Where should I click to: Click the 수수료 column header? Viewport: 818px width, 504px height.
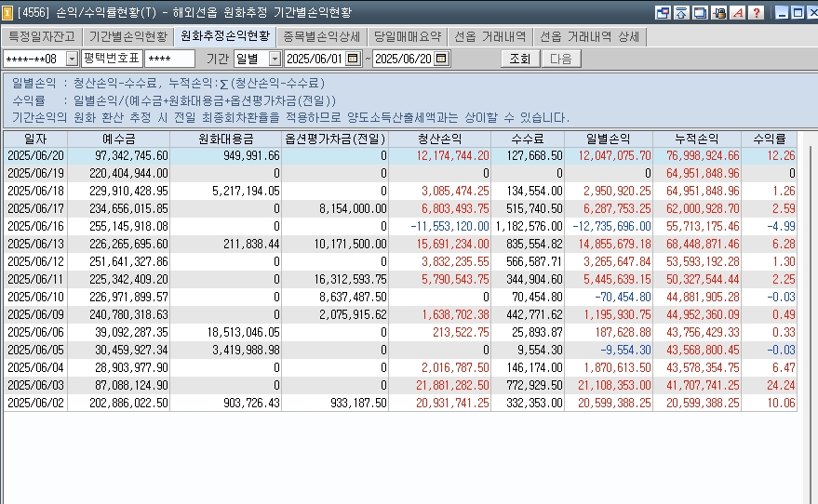[x=528, y=139]
